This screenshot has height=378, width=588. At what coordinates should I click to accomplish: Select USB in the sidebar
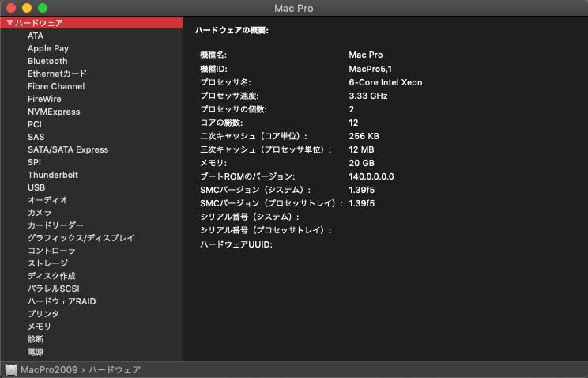[36, 187]
